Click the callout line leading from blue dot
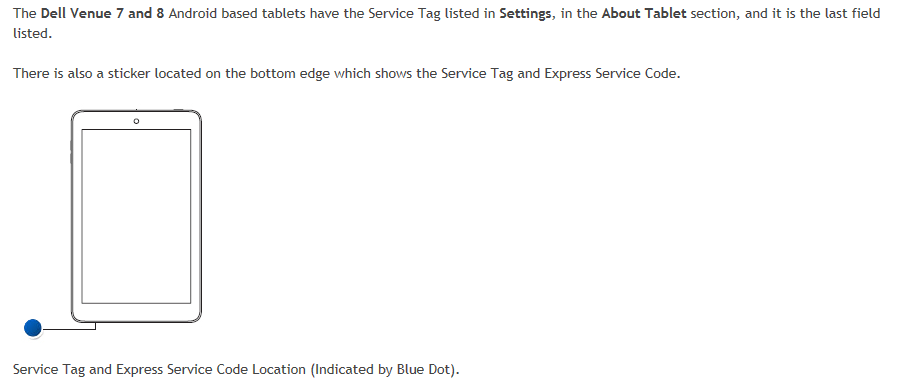 (69, 329)
